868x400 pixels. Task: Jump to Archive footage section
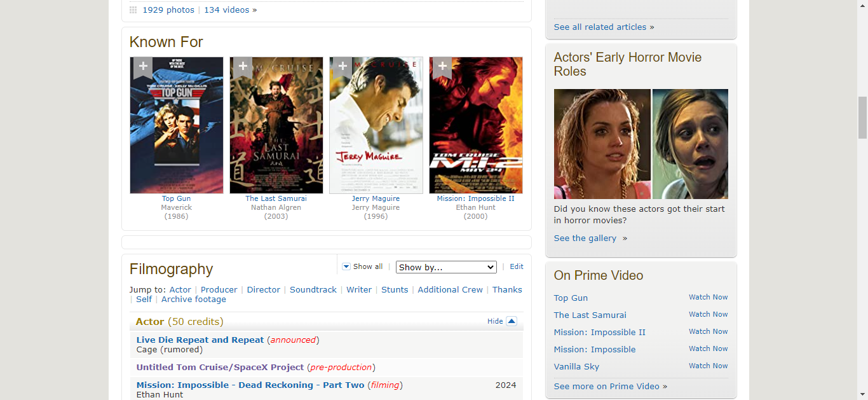194,300
